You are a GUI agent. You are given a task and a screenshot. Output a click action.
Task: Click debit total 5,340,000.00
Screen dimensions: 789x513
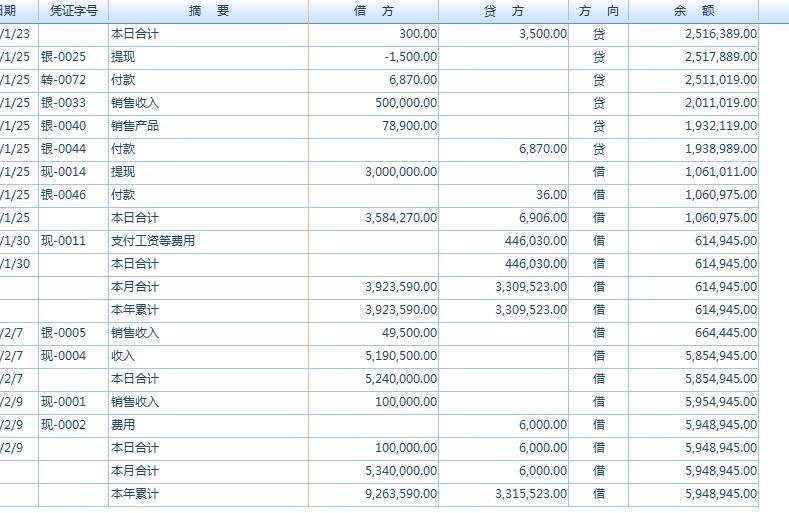401,471
